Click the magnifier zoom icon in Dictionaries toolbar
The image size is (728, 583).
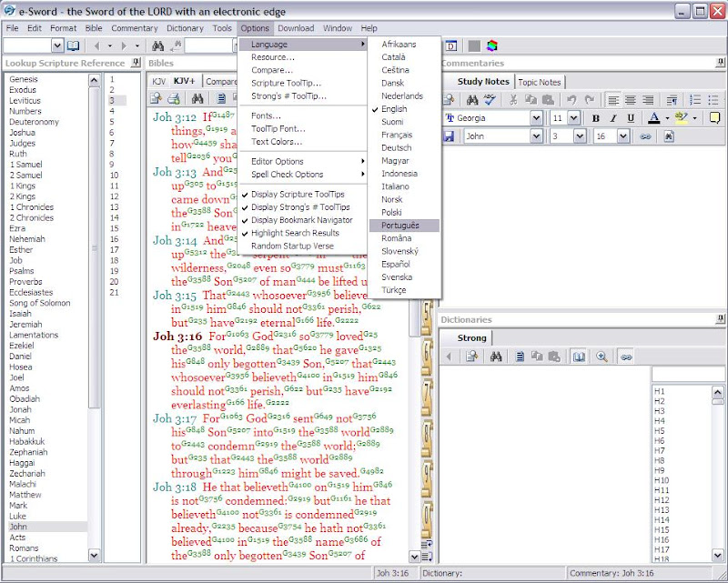(x=602, y=357)
